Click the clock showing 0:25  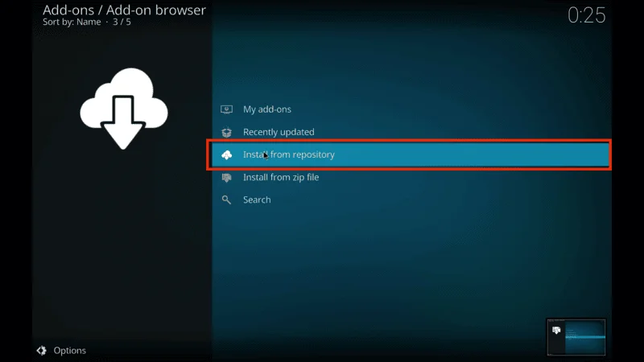click(586, 15)
